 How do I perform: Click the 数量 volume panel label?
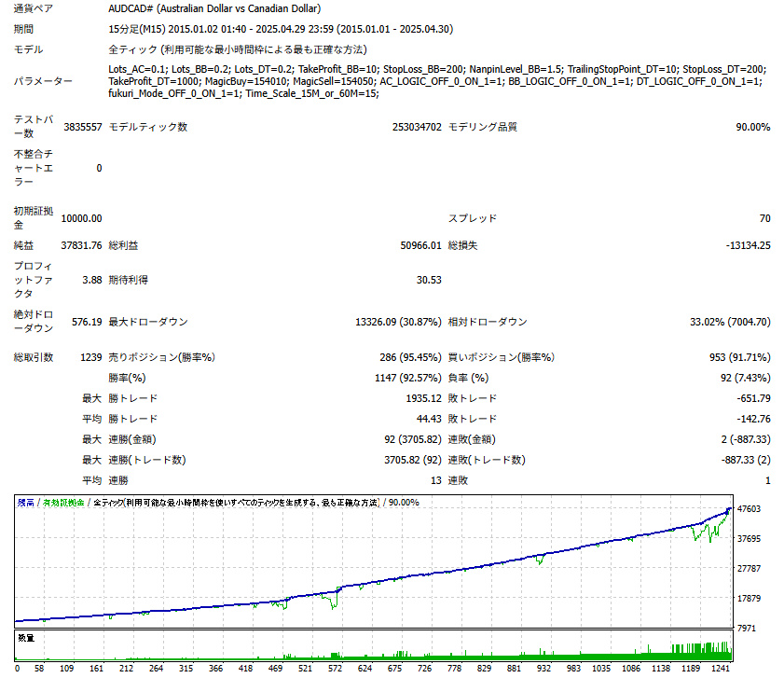[26, 638]
